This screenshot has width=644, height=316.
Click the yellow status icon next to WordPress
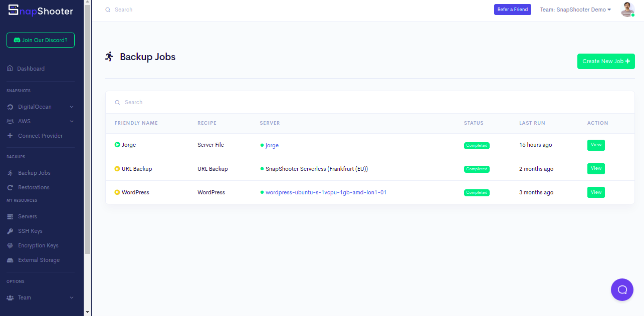(x=117, y=192)
